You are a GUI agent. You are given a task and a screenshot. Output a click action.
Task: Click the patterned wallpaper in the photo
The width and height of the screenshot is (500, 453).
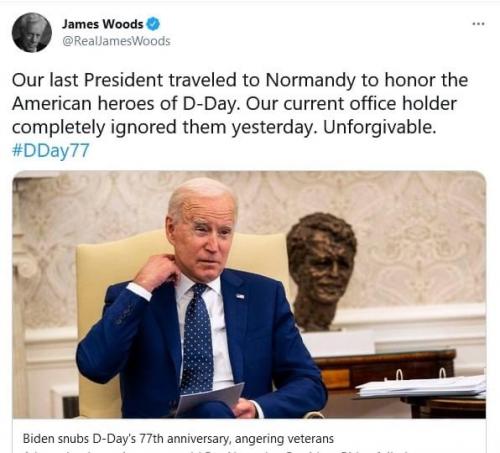(417, 233)
